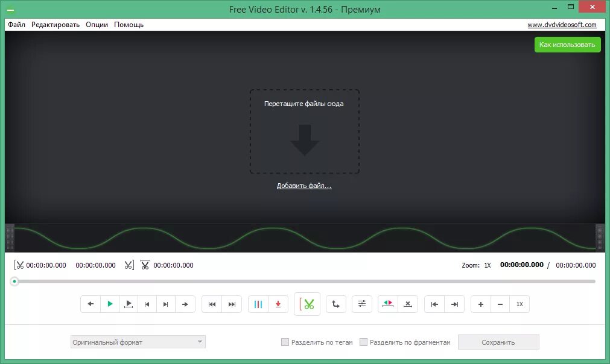Click the blue-red vertical bars tags icon
The width and height of the screenshot is (610, 364).
(x=258, y=304)
